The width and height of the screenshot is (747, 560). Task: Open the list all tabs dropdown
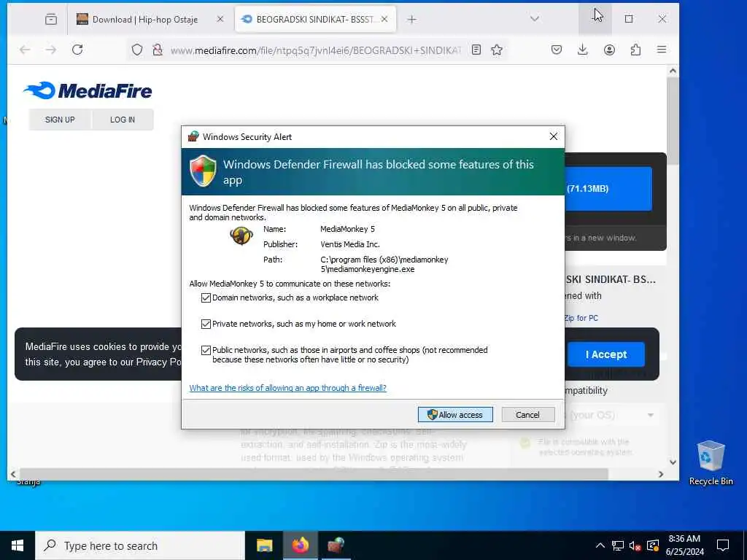point(535,19)
